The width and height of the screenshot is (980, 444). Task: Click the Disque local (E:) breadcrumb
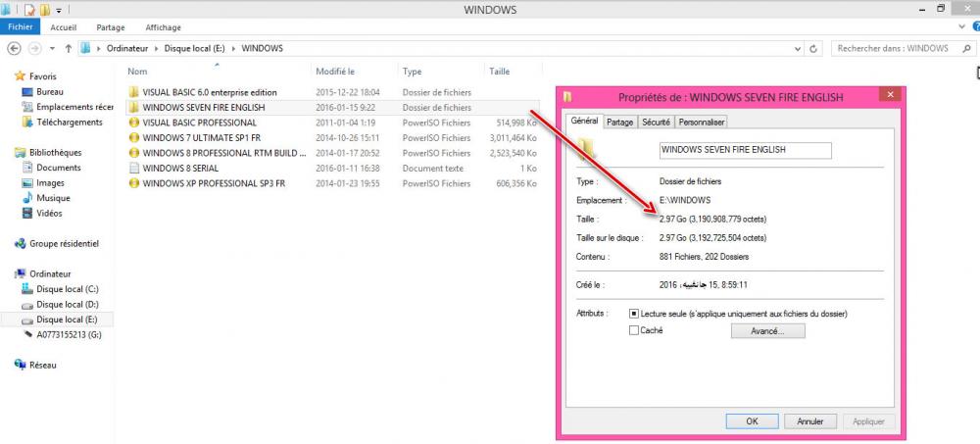[x=194, y=48]
